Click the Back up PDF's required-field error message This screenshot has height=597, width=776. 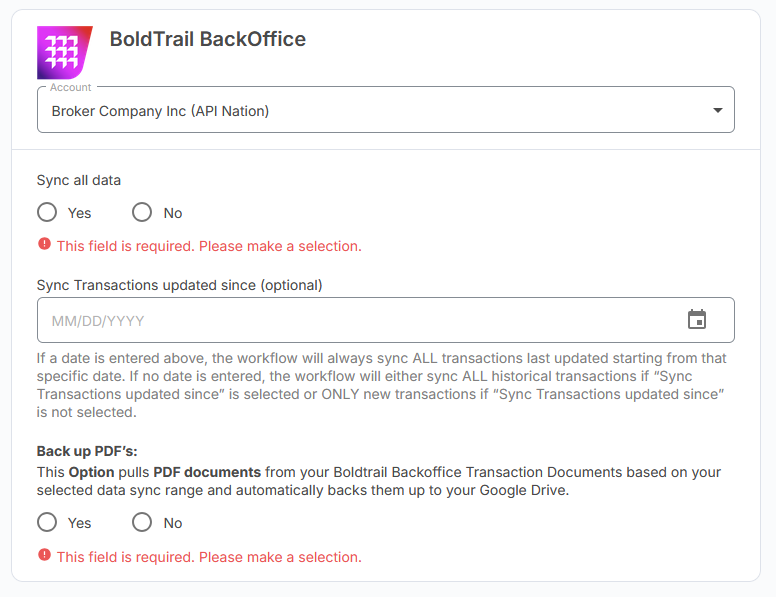click(209, 557)
